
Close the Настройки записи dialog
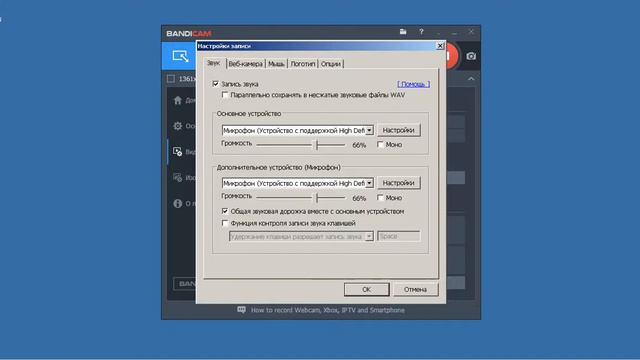pos(440,46)
